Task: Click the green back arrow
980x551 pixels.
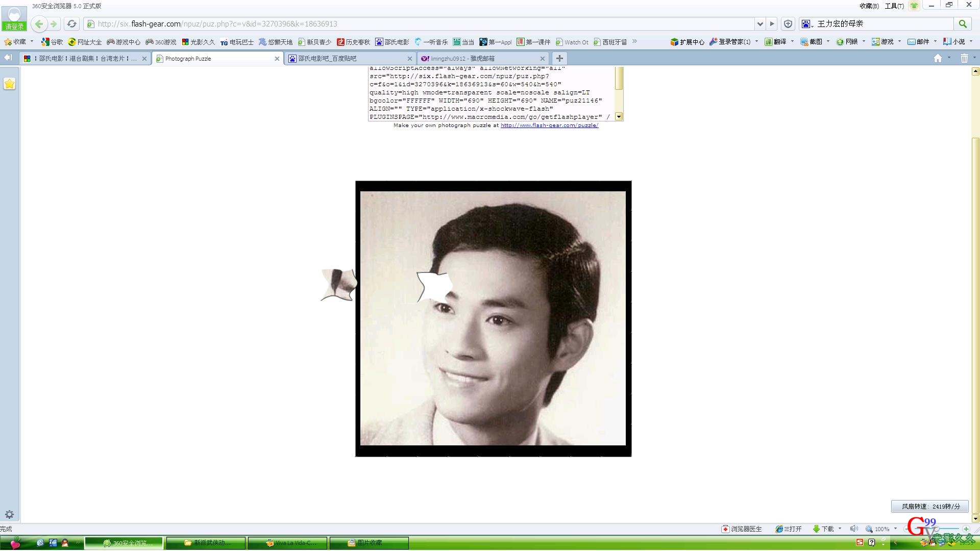Action: click(39, 24)
